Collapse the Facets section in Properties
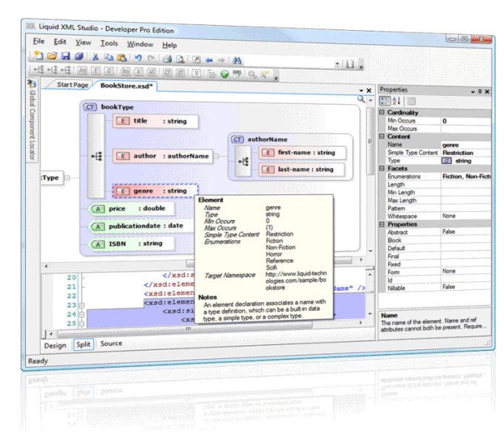This screenshot has width=504, height=443. coord(382,168)
